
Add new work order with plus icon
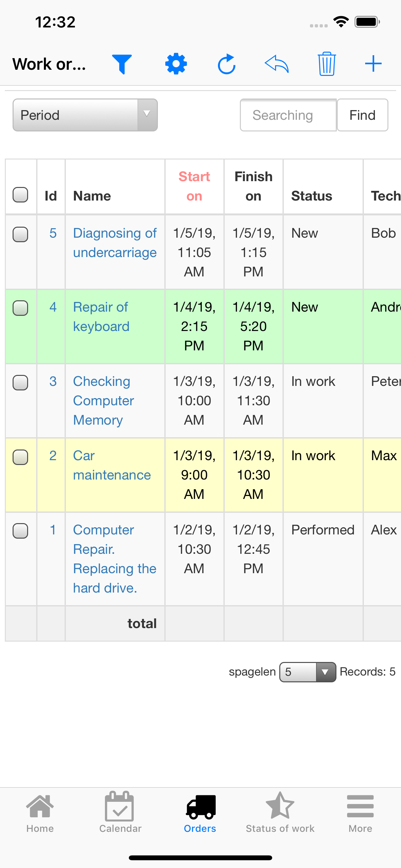373,64
